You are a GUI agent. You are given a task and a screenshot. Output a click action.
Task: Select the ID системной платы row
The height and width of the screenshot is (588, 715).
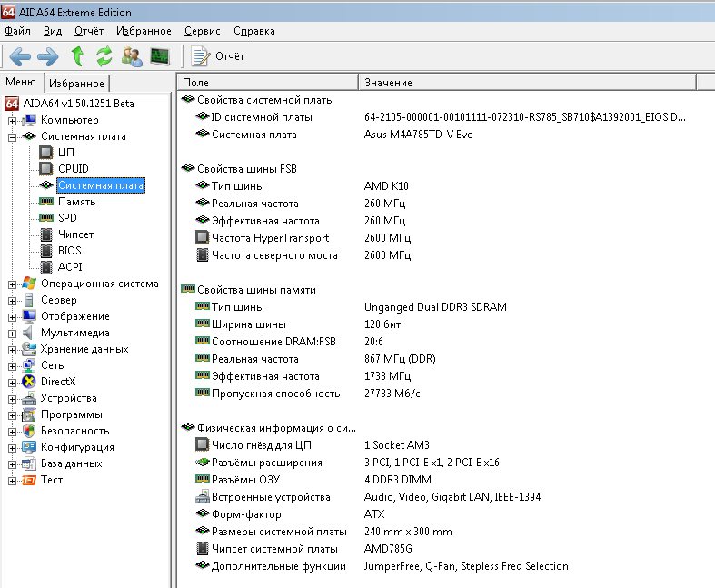coord(441,117)
